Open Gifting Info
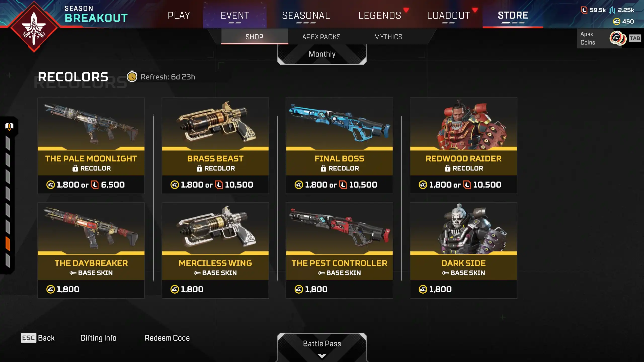The width and height of the screenshot is (644, 362). click(x=98, y=338)
